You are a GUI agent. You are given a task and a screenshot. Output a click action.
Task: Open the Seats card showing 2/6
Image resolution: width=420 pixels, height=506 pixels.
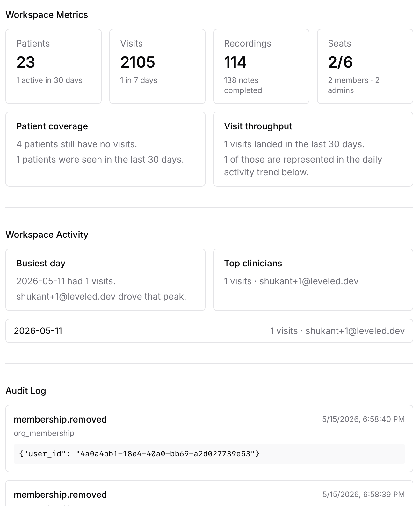pyautogui.click(x=365, y=66)
